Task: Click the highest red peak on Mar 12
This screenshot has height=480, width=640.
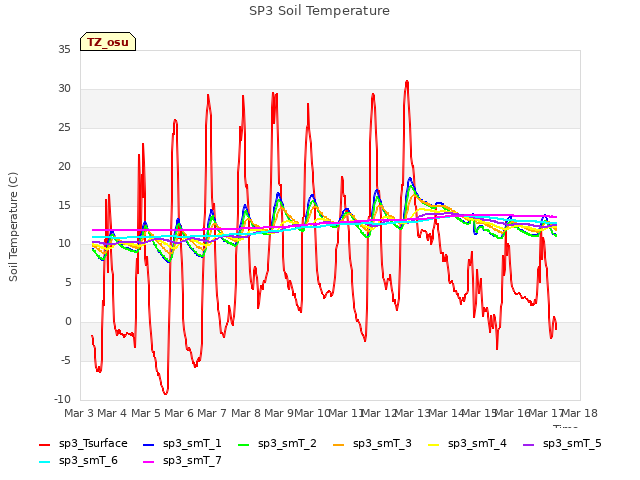Action: 407,82
